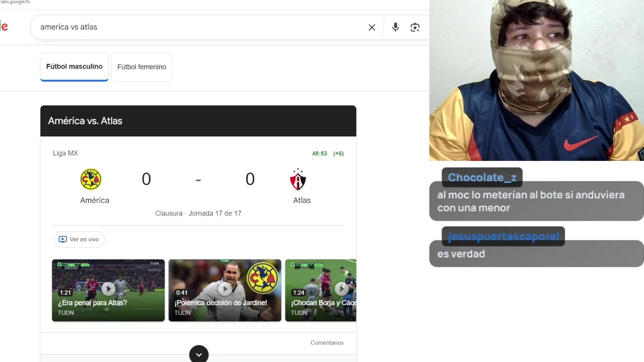Viewport: 644px width, 362px height.
Task: Click the play icon on the 1:24 video
Action: point(342,289)
